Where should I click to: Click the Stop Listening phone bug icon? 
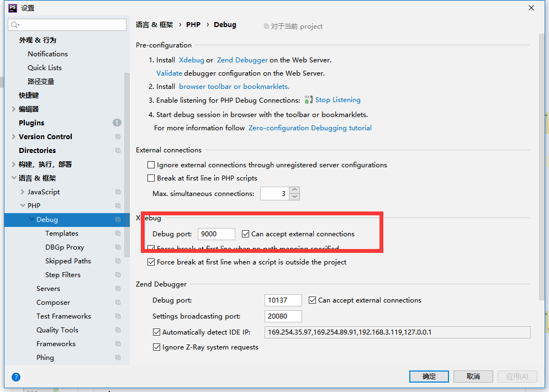(x=308, y=100)
